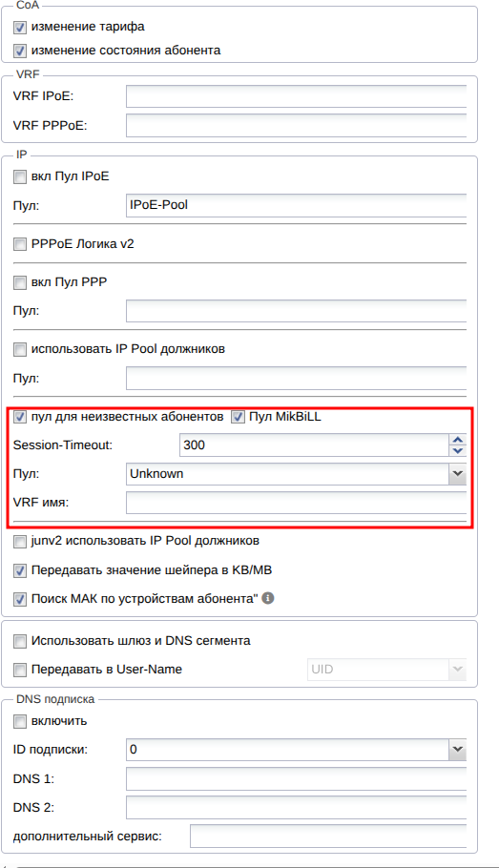This screenshot has height=868, width=499.
Task: Select the DNS 1 input field
Action: click(x=297, y=779)
